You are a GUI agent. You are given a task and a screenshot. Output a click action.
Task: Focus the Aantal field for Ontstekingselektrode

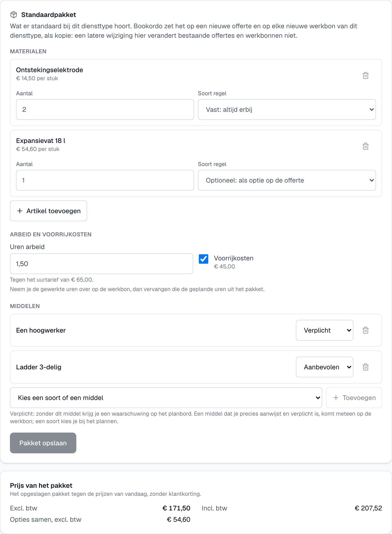(105, 109)
